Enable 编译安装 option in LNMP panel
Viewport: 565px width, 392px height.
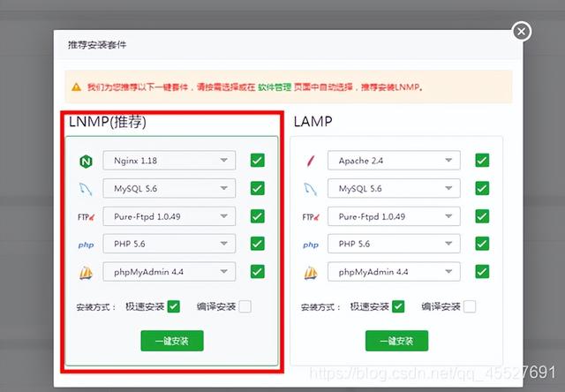coord(245,306)
